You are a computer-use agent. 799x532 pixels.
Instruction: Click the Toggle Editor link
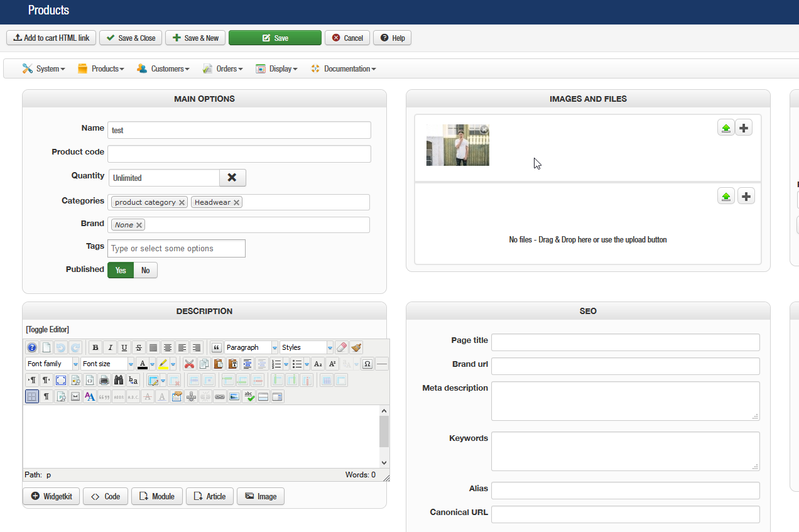pyautogui.click(x=48, y=329)
